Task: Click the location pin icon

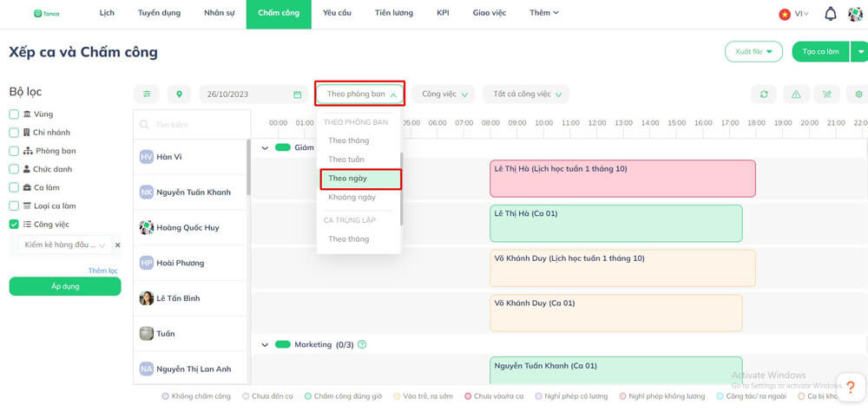Action: pyautogui.click(x=179, y=94)
